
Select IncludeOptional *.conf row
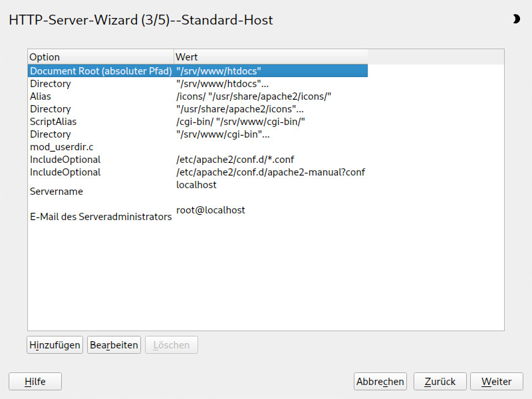(x=198, y=160)
